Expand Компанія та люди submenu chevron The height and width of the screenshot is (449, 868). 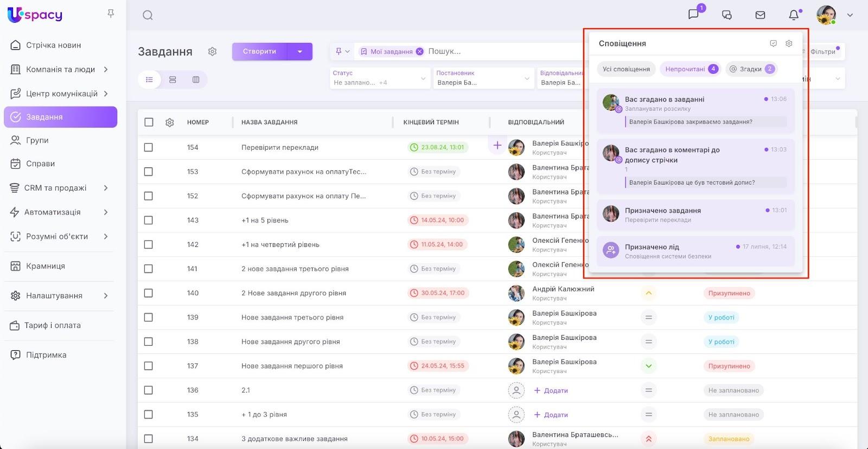click(106, 69)
